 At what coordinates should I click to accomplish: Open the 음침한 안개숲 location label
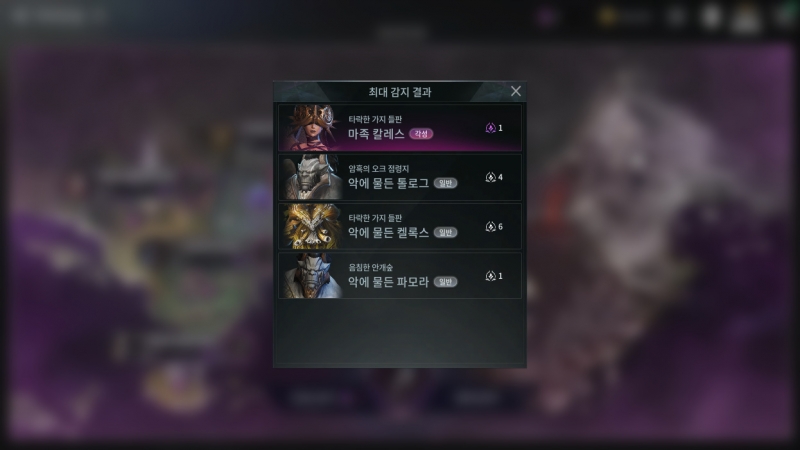pos(370,268)
